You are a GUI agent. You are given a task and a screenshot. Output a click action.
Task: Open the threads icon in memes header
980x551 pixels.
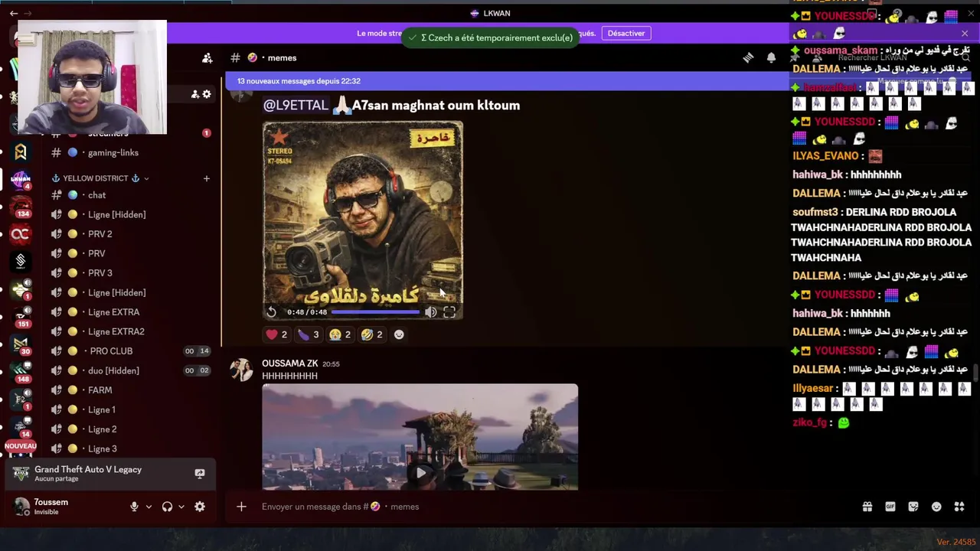pyautogui.click(x=748, y=58)
